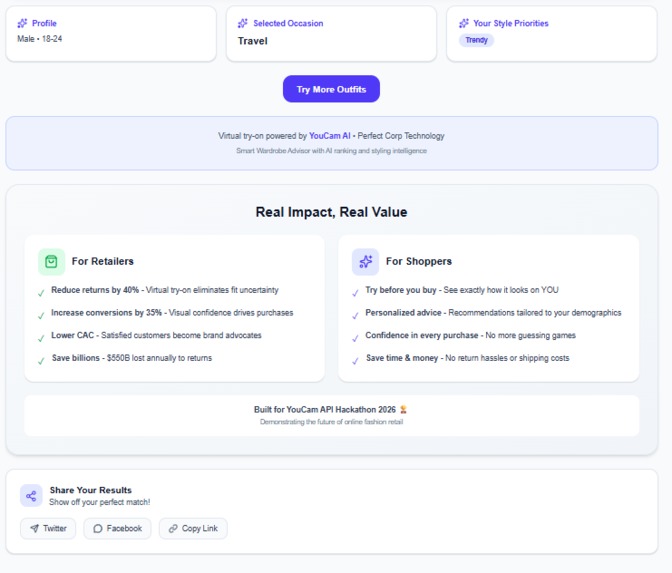Click checkmark next to Try before you buy
Image resolution: width=672 pixels, height=573 pixels.
[355, 293]
